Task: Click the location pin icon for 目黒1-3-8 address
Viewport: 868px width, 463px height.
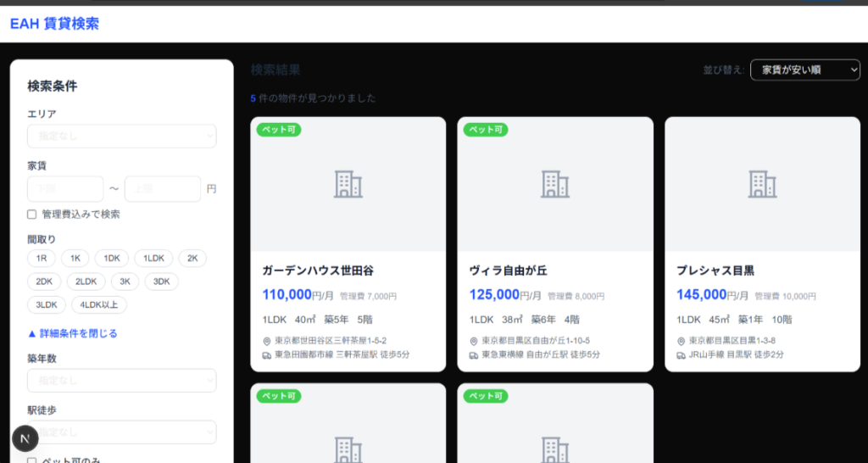Action: coord(681,341)
